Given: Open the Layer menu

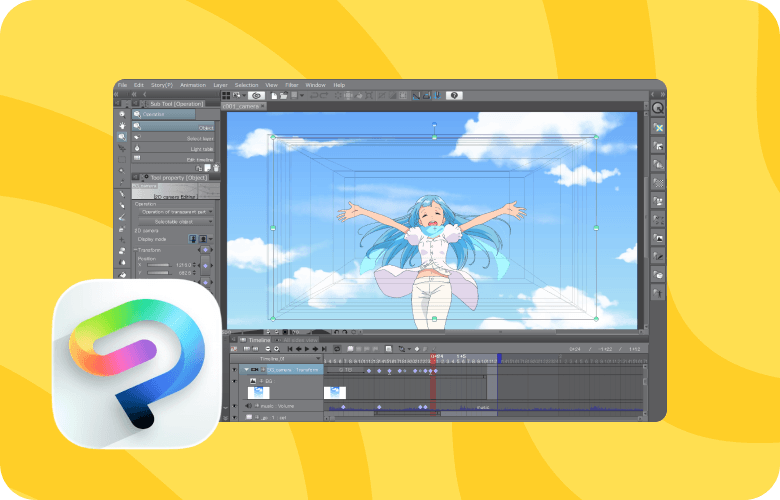Looking at the screenshot, I should tap(220, 85).
